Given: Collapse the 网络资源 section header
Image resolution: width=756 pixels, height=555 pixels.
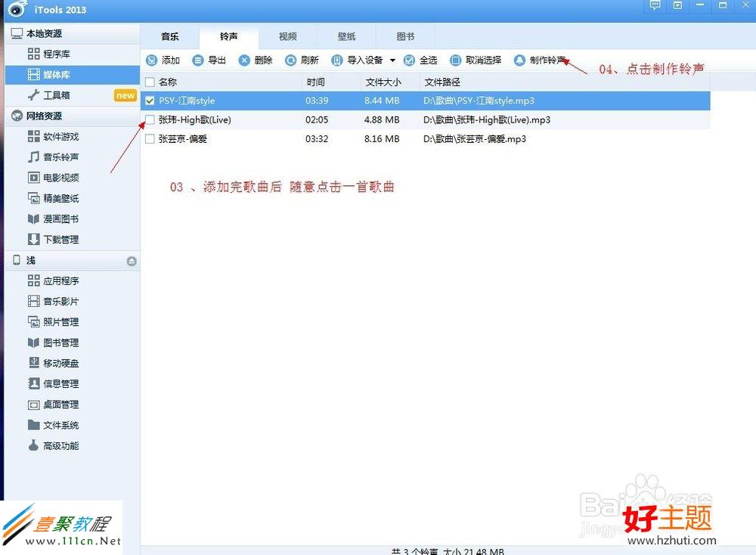Looking at the screenshot, I should point(73,116).
